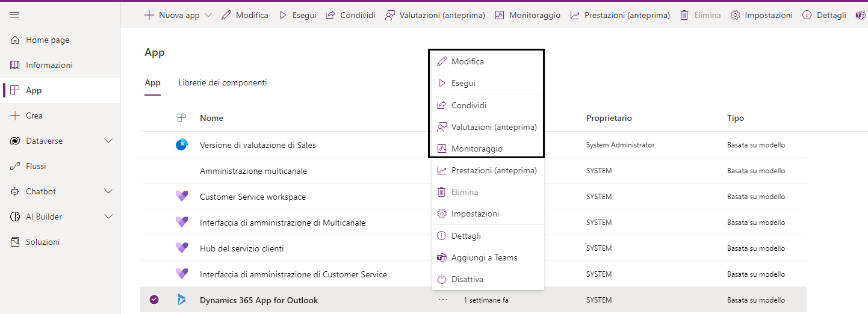
Task: Switch to the App tab
Action: (x=153, y=83)
